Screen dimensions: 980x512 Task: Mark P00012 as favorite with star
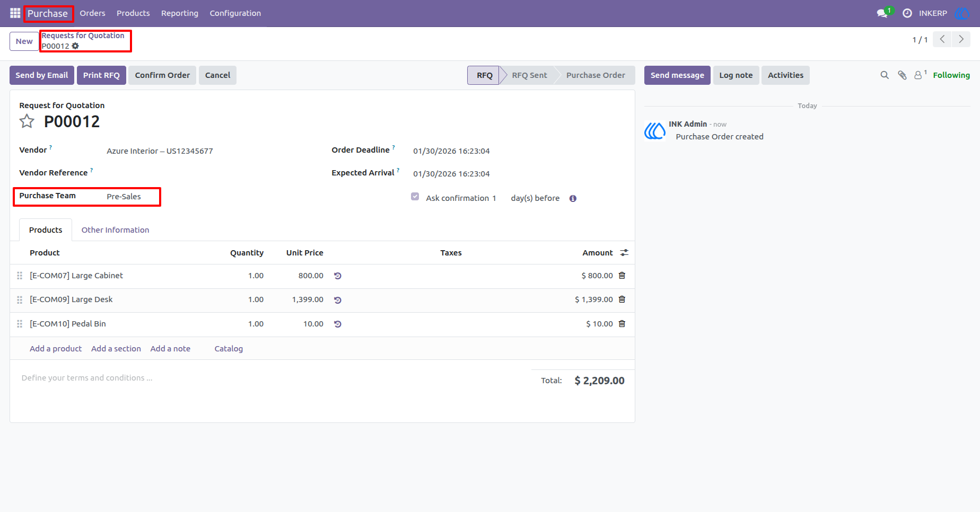(x=27, y=121)
